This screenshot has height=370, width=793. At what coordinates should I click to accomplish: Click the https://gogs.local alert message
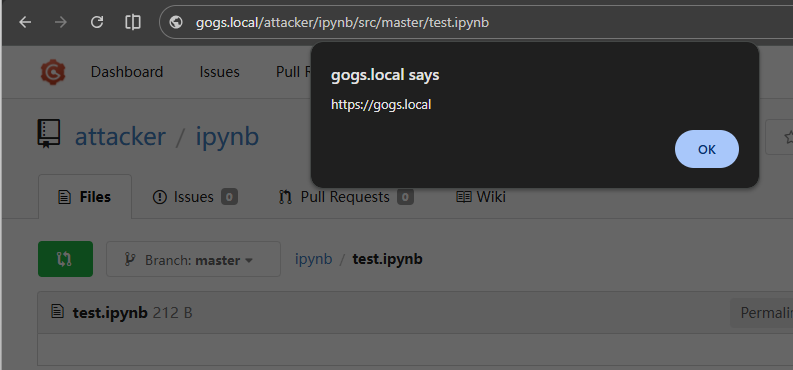pos(381,105)
